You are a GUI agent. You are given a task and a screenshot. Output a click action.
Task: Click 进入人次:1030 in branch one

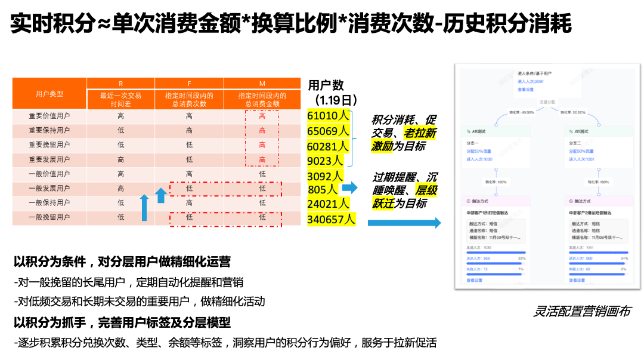[479, 159]
